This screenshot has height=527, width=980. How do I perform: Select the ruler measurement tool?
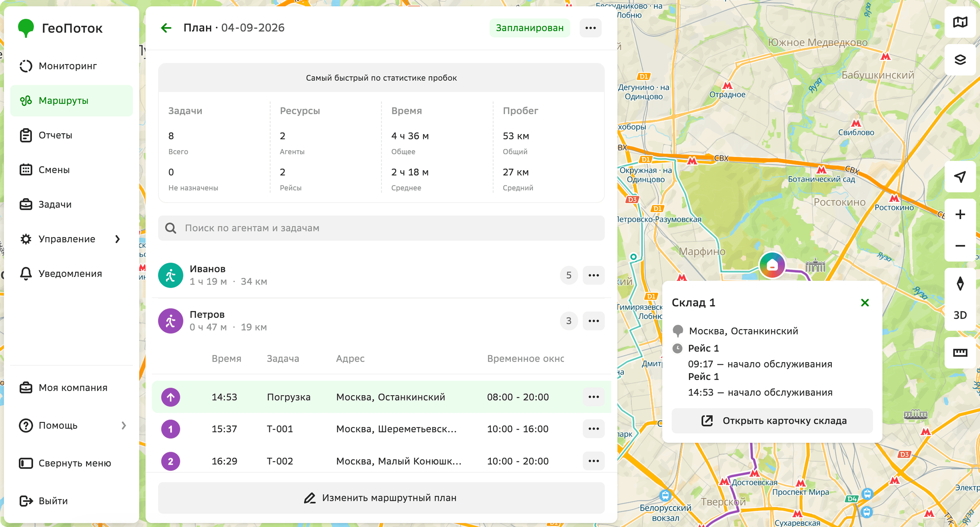click(960, 353)
